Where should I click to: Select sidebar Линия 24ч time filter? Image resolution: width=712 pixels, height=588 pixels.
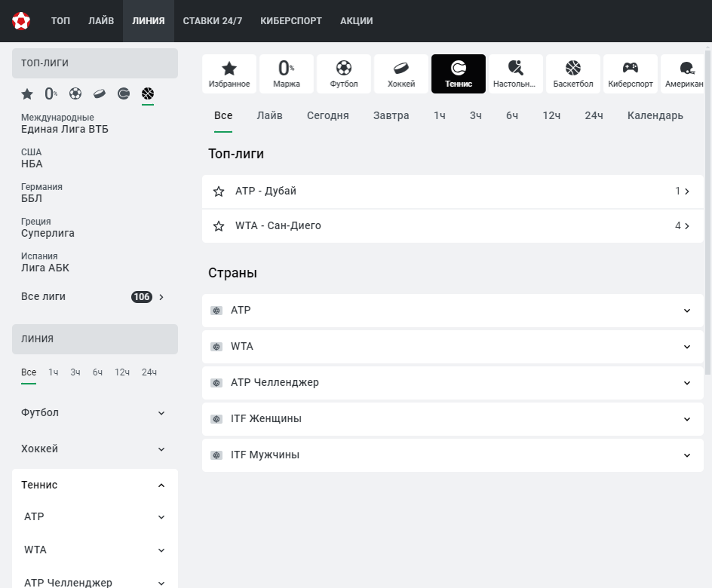[x=149, y=372]
